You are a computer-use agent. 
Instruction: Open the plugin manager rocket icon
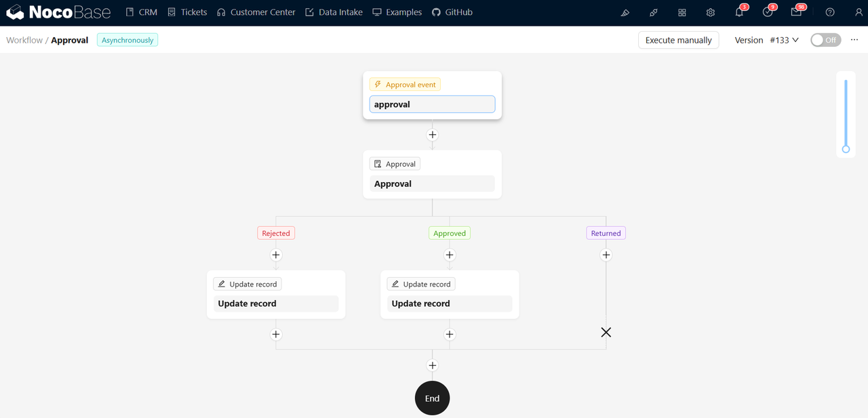(654, 12)
